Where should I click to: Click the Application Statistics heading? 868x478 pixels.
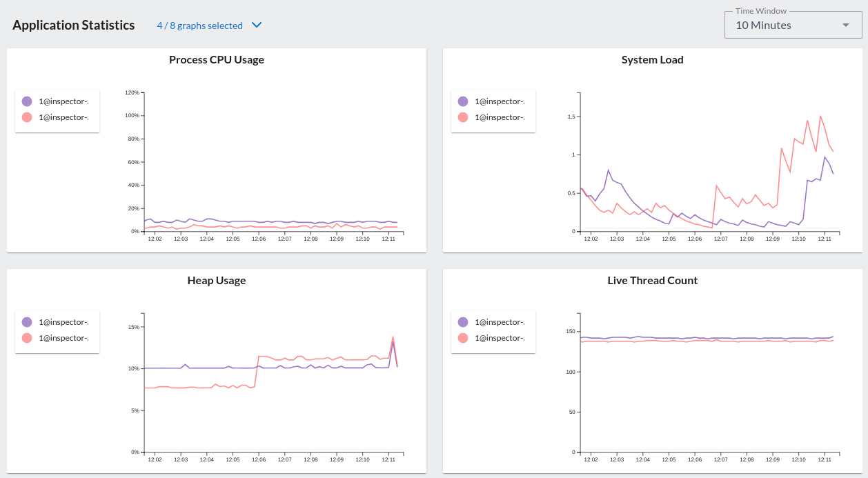point(73,25)
